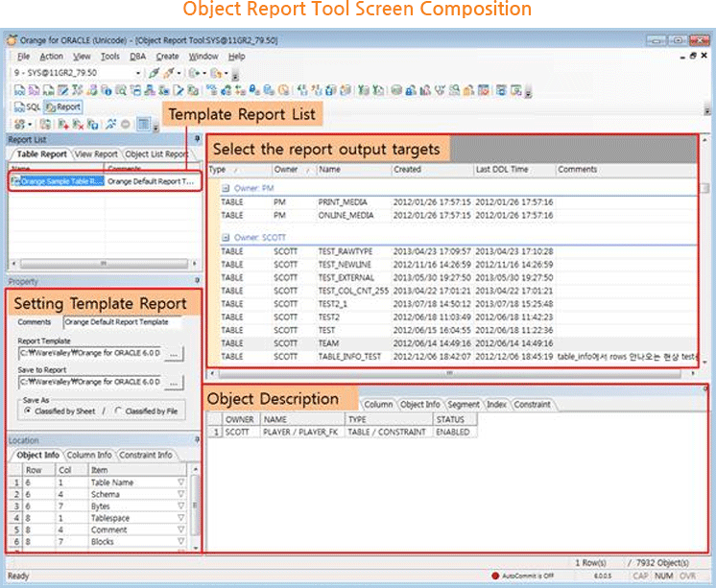Click the Report List horizontal scrollbar
This screenshot has height=588, width=716.
coord(104,264)
